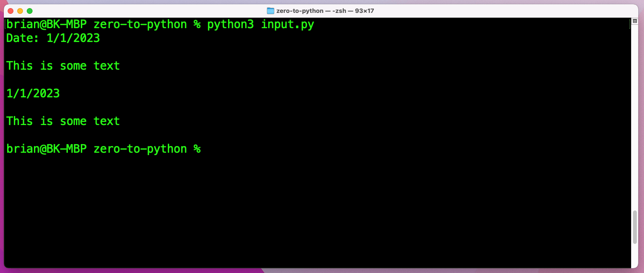Image resolution: width=644 pixels, height=273 pixels.
Task: Click the window title "zero-to-python — -zsh — 93×17"
Action: [x=325, y=10]
